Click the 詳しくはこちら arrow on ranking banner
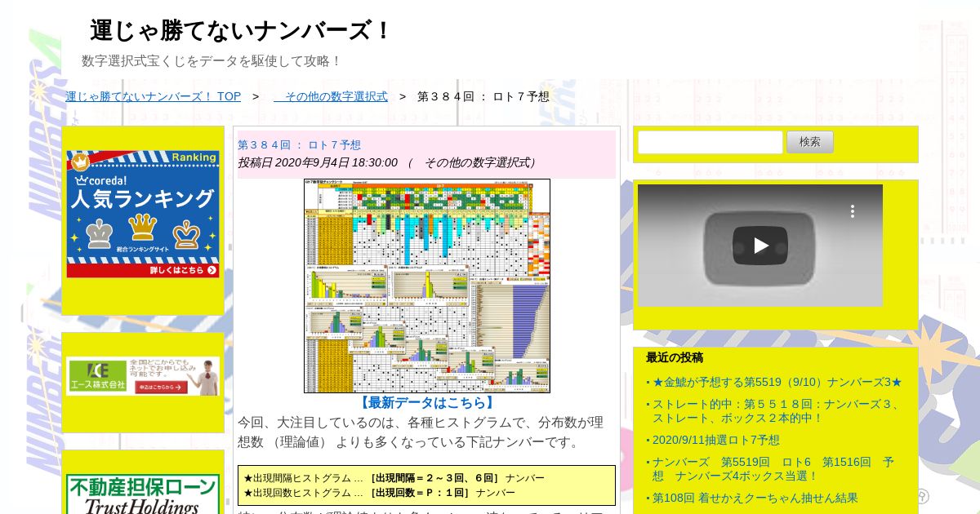The image size is (980, 514). (x=184, y=270)
